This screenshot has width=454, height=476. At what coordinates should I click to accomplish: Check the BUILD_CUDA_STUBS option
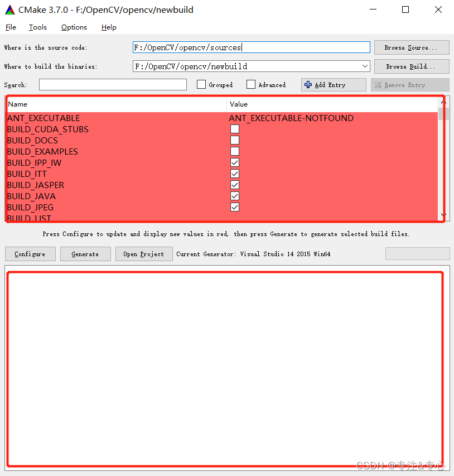click(x=235, y=129)
